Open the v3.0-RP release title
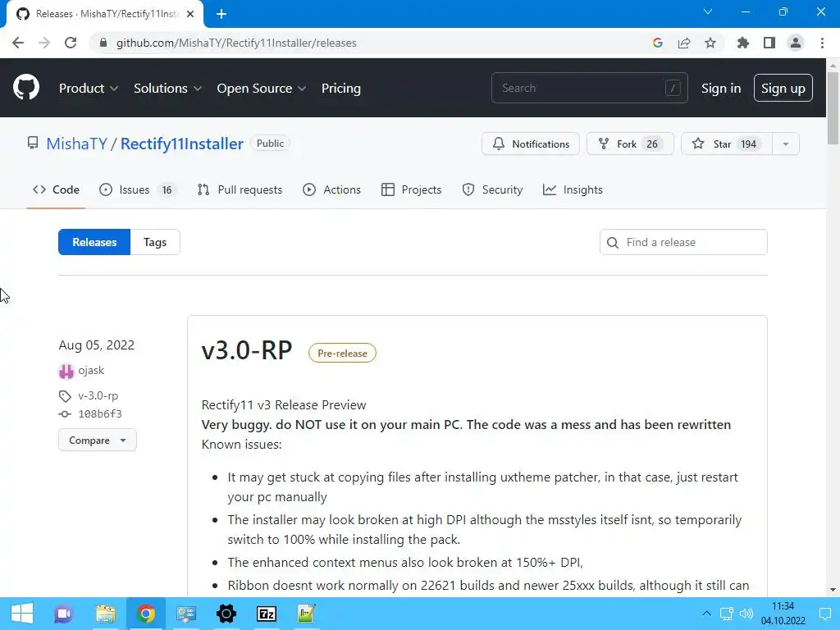This screenshot has width=840, height=630. [x=247, y=351]
